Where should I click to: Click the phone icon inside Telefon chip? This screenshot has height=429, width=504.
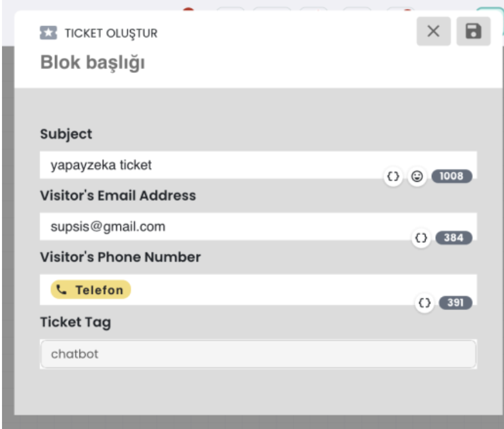[61, 289]
